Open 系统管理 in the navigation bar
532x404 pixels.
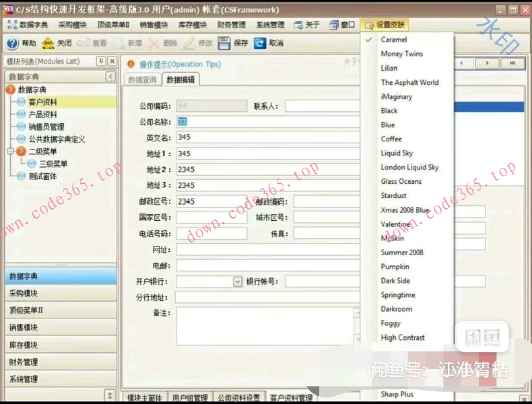click(61, 379)
